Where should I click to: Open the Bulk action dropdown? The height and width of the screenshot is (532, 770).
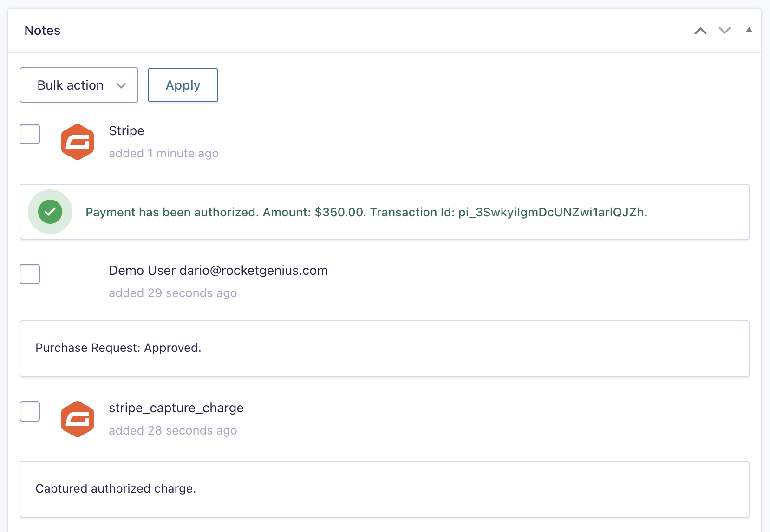click(79, 85)
